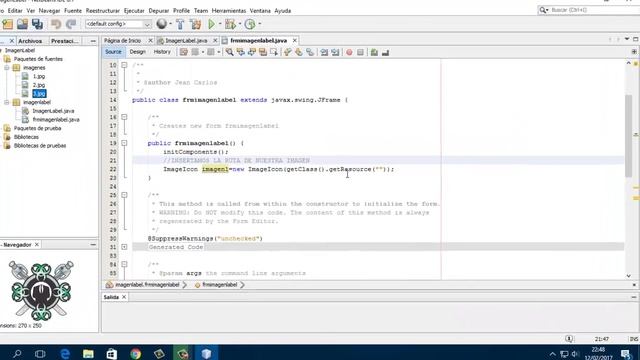Open the Fuente menu
Screen dimensions: 640x360
(73, 11)
